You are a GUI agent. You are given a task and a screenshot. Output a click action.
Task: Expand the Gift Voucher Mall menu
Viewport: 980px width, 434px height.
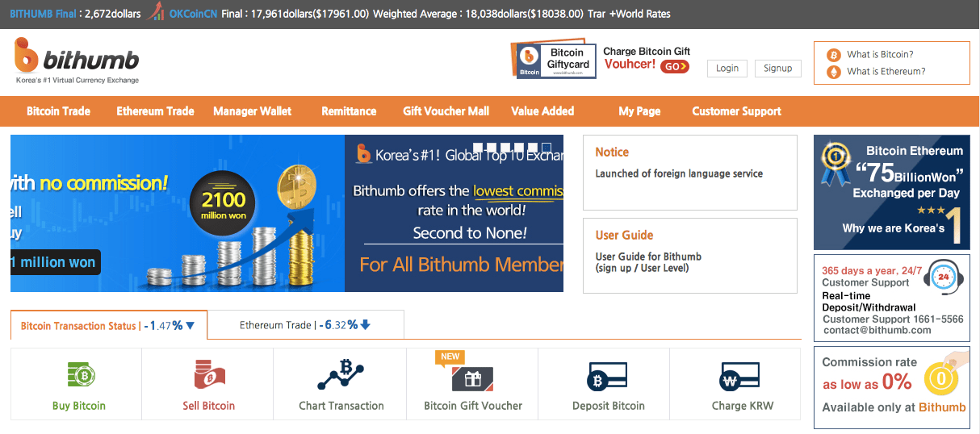tap(446, 111)
